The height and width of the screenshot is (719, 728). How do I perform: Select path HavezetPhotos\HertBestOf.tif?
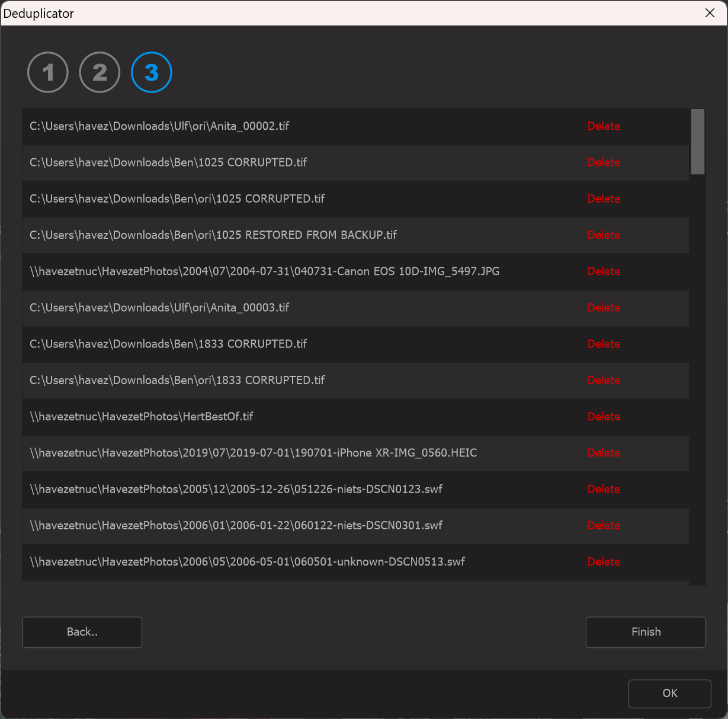click(142, 417)
